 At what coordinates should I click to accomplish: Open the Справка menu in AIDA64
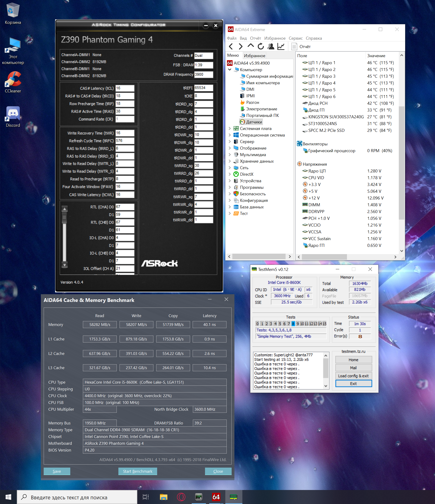(x=314, y=38)
